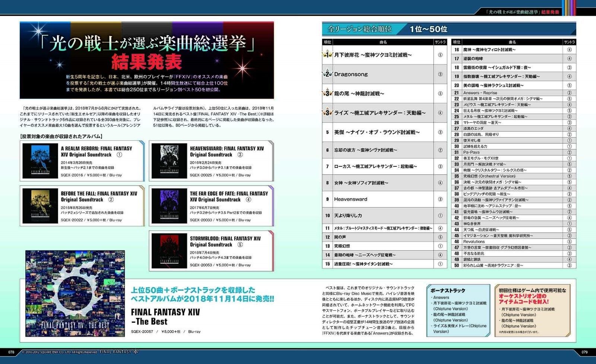Viewport: 596px width, 364px height.
Task: Select the Dragonsong song title
Action: (351, 74)
